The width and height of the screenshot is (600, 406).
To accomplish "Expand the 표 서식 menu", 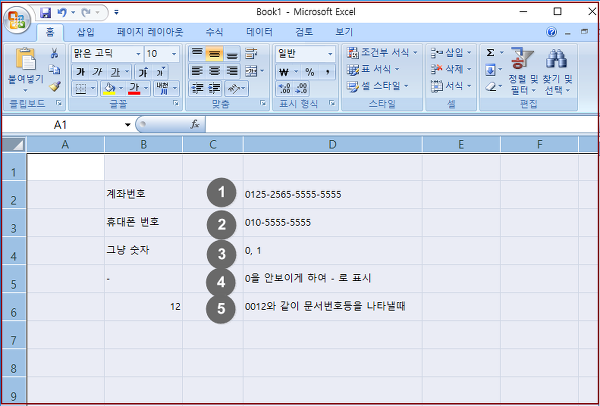I will point(373,69).
